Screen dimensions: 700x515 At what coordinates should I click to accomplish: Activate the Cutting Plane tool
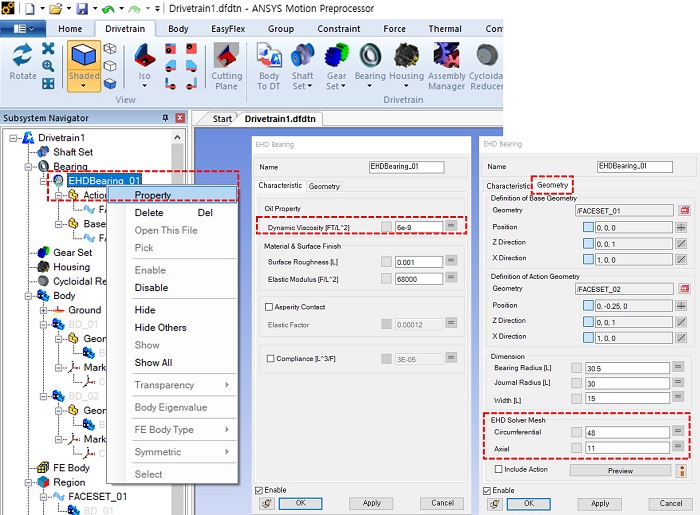coord(226,66)
